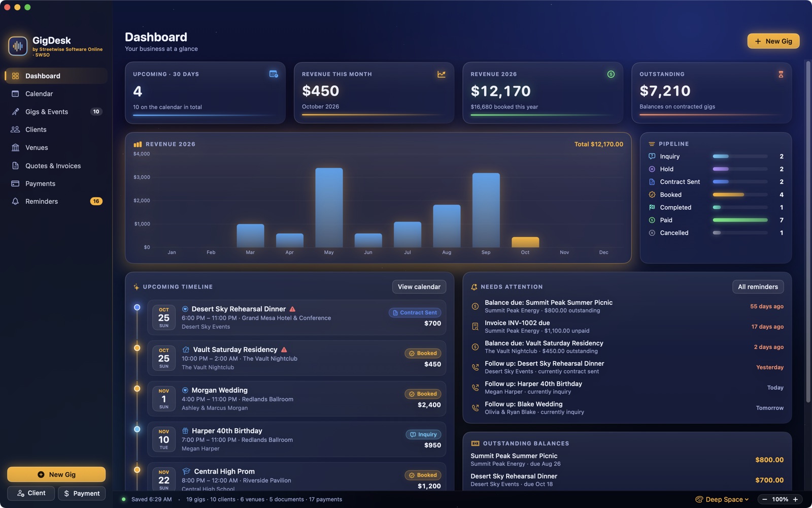812x508 pixels.
Task: Click the Completed flag icon in pipeline
Action: pyautogui.click(x=652, y=207)
